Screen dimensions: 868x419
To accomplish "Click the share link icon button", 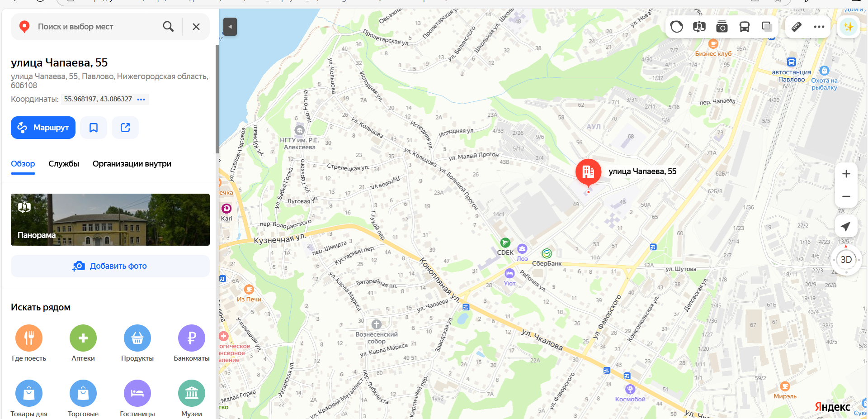I will (125, 128).
